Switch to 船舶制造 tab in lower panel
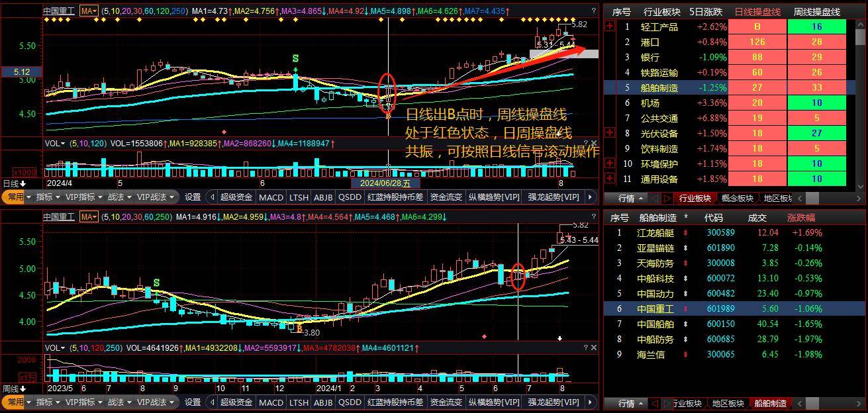Image resolution: width=868 pixels, height=413 pixels. (771, 403)
